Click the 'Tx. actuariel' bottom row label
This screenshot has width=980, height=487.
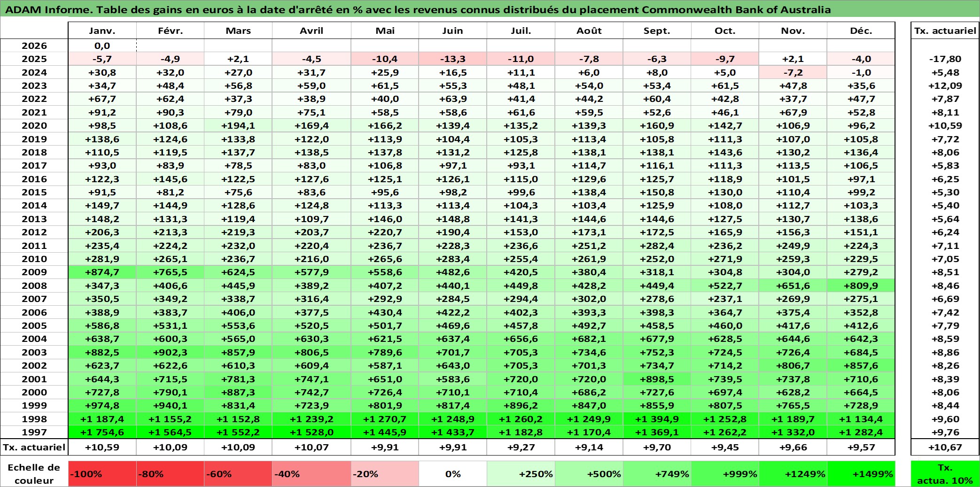pyautogui.click(x=34, y=447)
